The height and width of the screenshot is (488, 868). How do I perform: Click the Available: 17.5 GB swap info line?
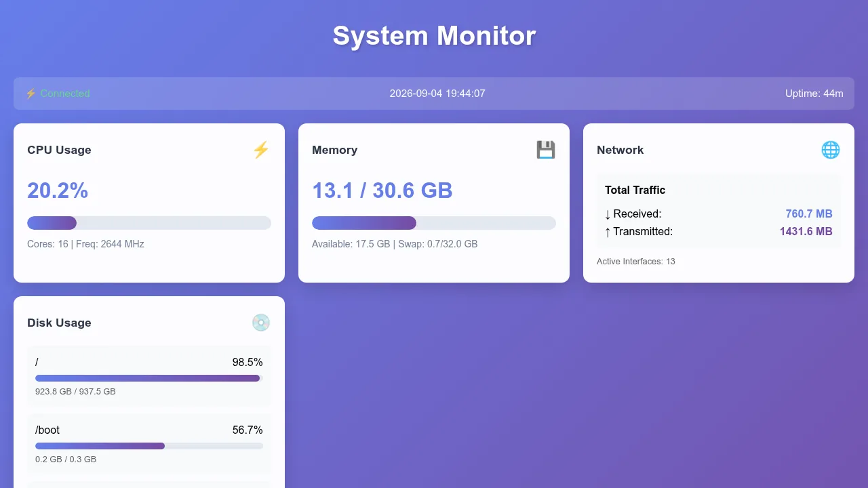coord(395,244)
